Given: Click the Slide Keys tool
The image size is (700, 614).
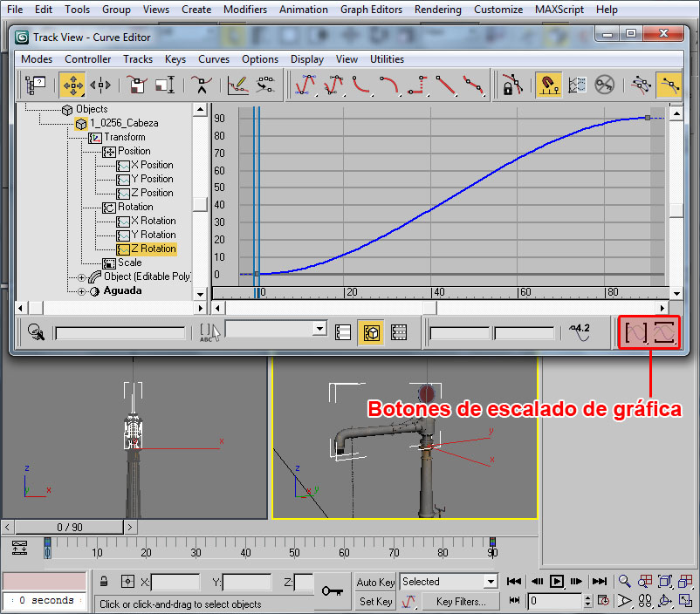Looking at the screenshot, I should pos(101,85).
